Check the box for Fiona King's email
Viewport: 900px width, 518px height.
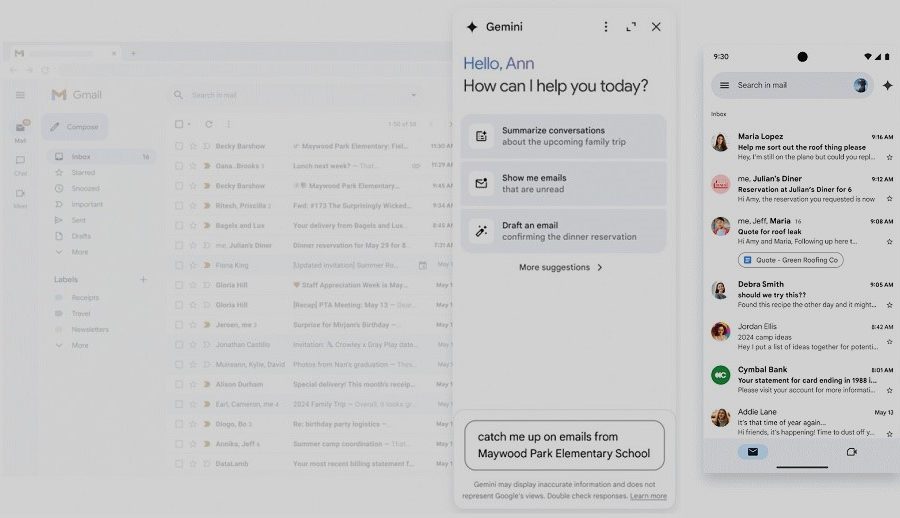click(x=179, y=265)
